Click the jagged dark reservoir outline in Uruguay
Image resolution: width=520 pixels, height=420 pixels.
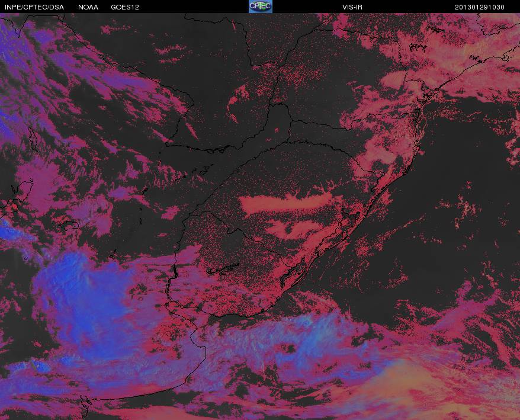coord(223,269)
